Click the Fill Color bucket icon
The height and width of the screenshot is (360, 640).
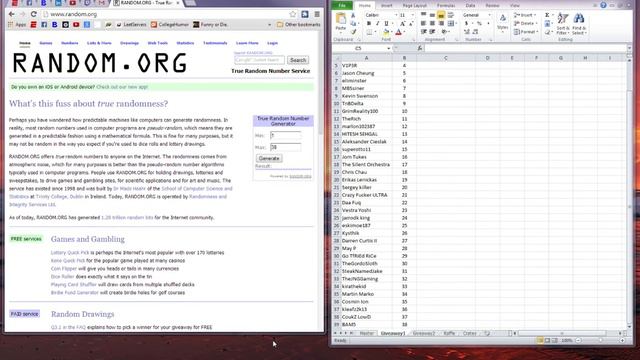coord(386,32)
